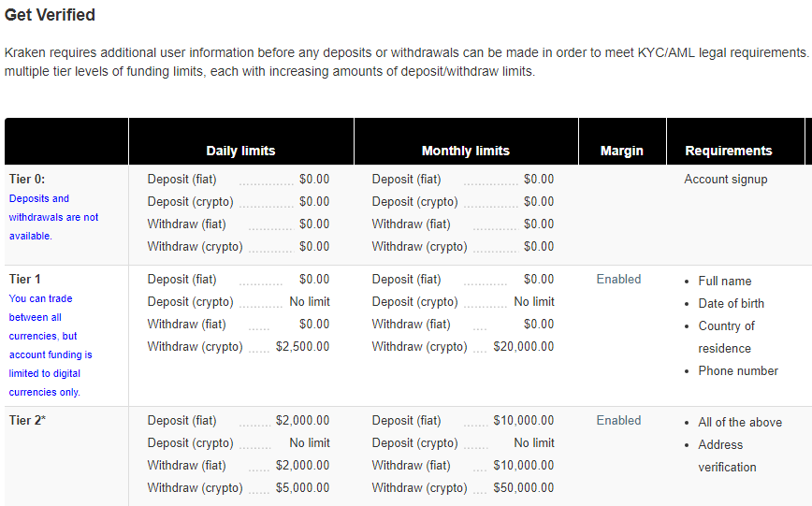Select Account signup requirement text
812x506 pixels.
(726, 180)
